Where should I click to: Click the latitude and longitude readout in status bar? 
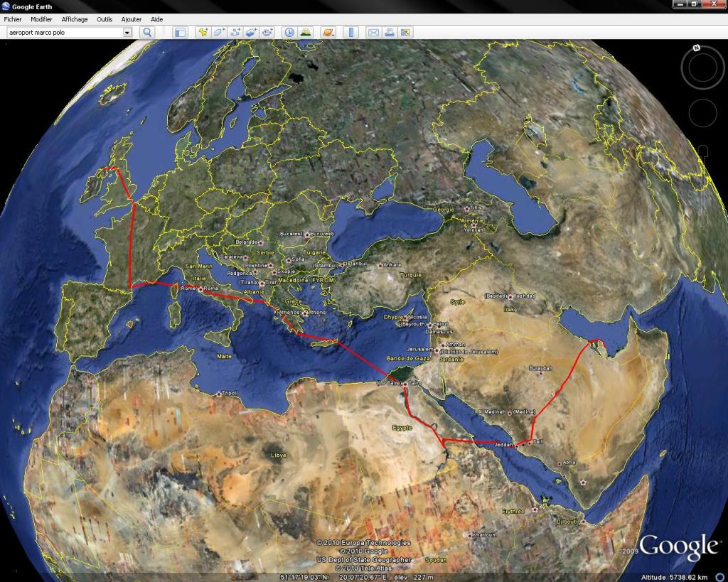(x=334, y=577)
